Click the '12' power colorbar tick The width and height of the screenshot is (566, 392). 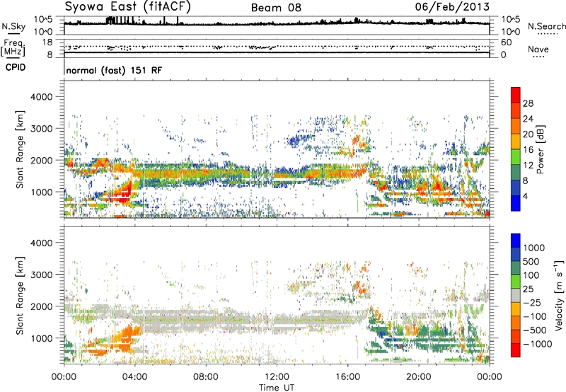(x=528, y=166)
